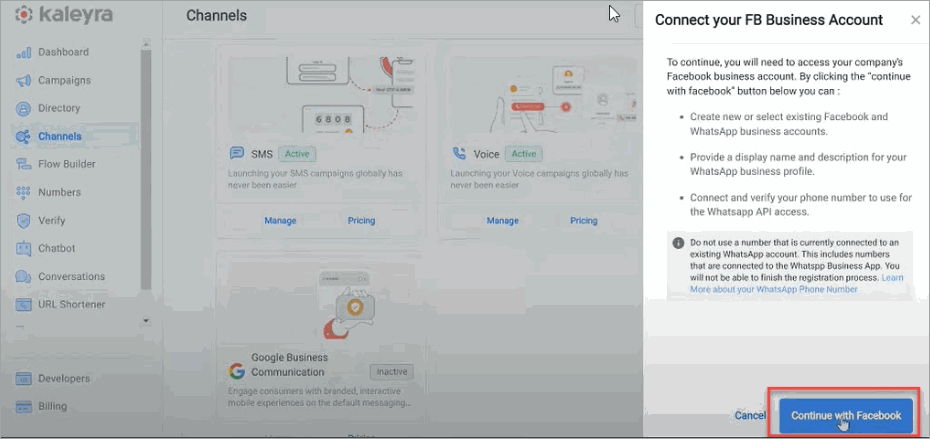Viewport: 930px width, 439px height.
Task: Click Inactive badge on Google Business card
Action: point(392,372)
